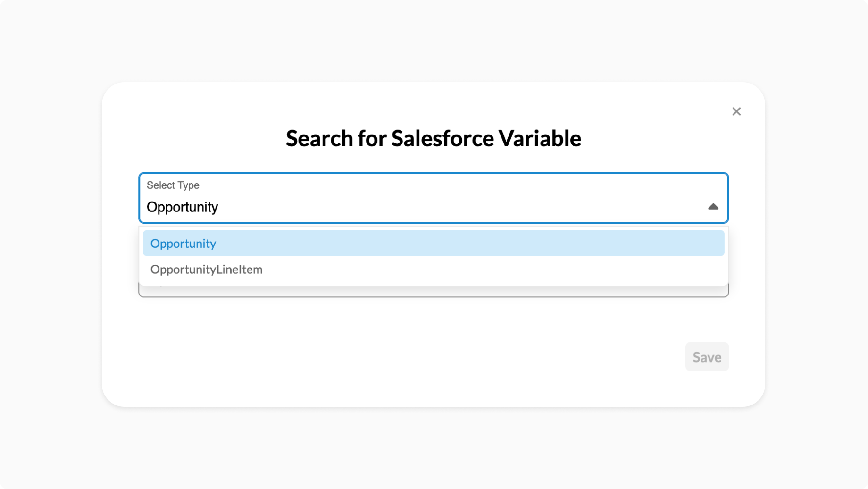
Task: Choose Opportunity from the type list
Action: click(x=434, y=243)
